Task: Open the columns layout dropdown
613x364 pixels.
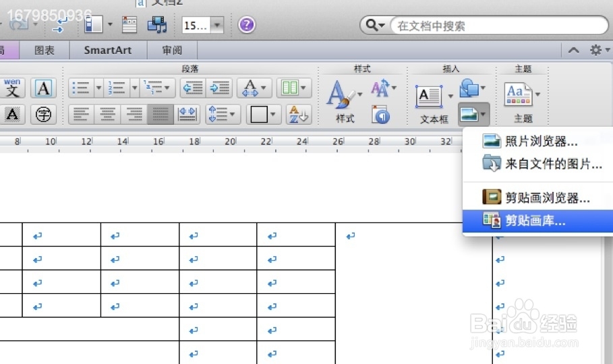Action: [294, 88]
